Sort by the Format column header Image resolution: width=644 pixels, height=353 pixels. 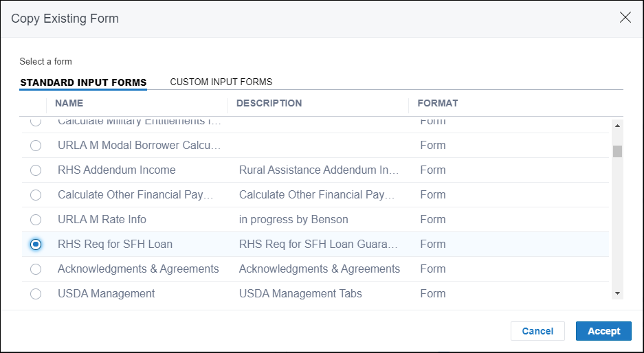[x=437, y=103]
